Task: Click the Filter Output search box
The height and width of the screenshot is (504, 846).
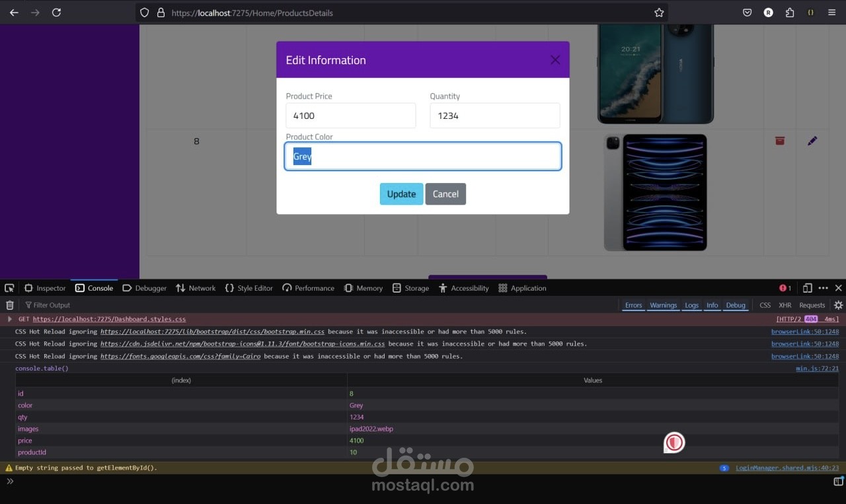Action: pyautogui.click(x=317, y=305)
